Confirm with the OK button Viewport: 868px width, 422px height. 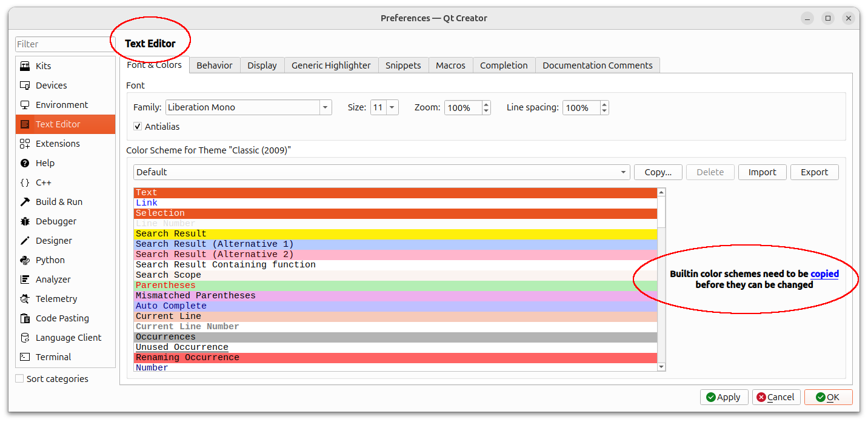829,397
